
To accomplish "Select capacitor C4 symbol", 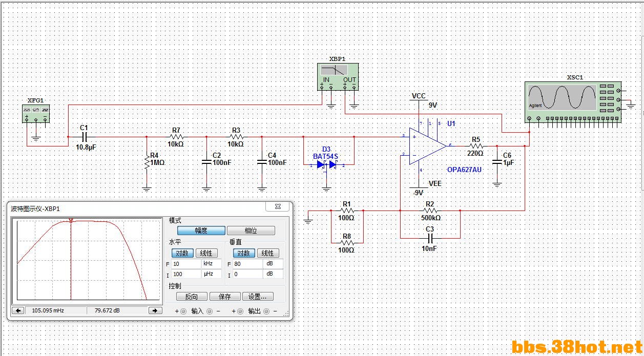I will tap(262, 162).
